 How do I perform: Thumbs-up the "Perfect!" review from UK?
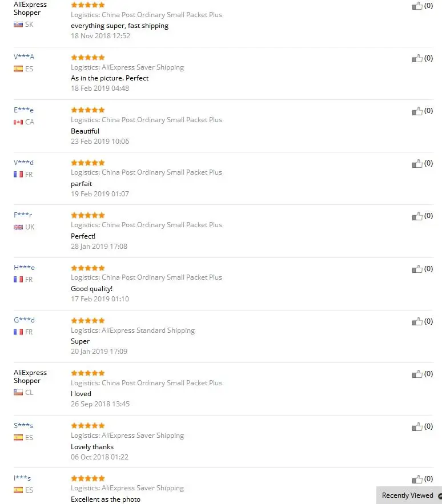[x=417, y=216]
